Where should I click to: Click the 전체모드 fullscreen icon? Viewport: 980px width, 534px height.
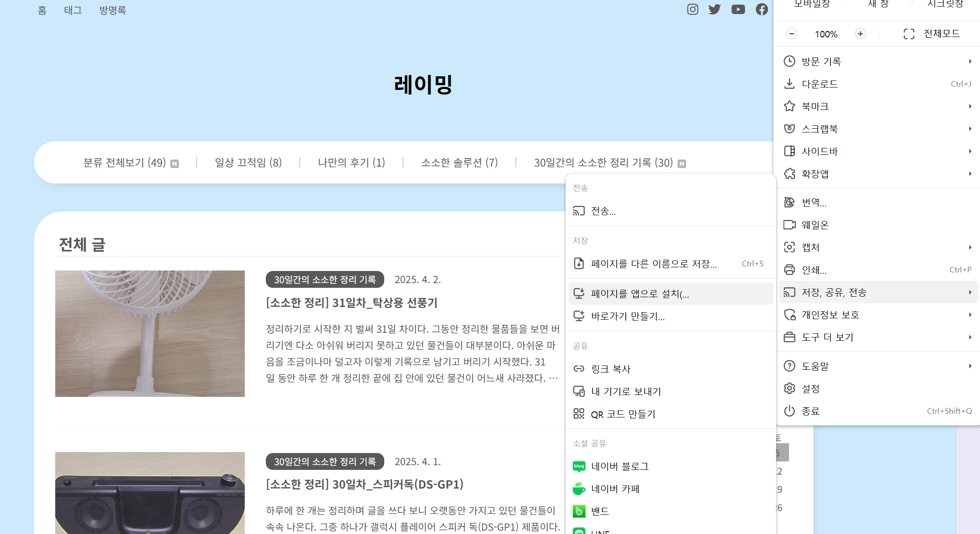[909, 34]
